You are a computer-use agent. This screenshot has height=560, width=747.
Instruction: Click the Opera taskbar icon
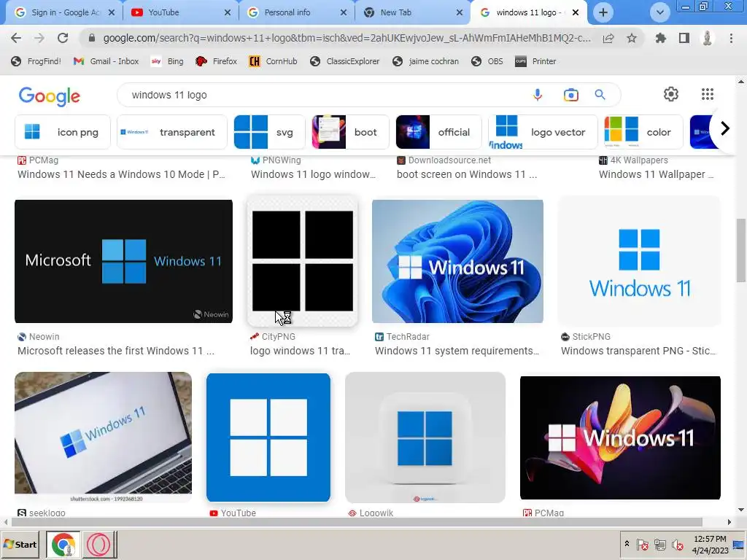click(99, 544)
